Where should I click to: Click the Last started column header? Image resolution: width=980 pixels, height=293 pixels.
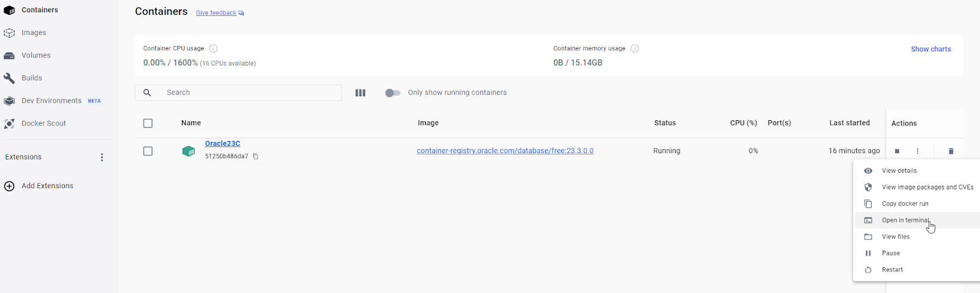point(849,123)
